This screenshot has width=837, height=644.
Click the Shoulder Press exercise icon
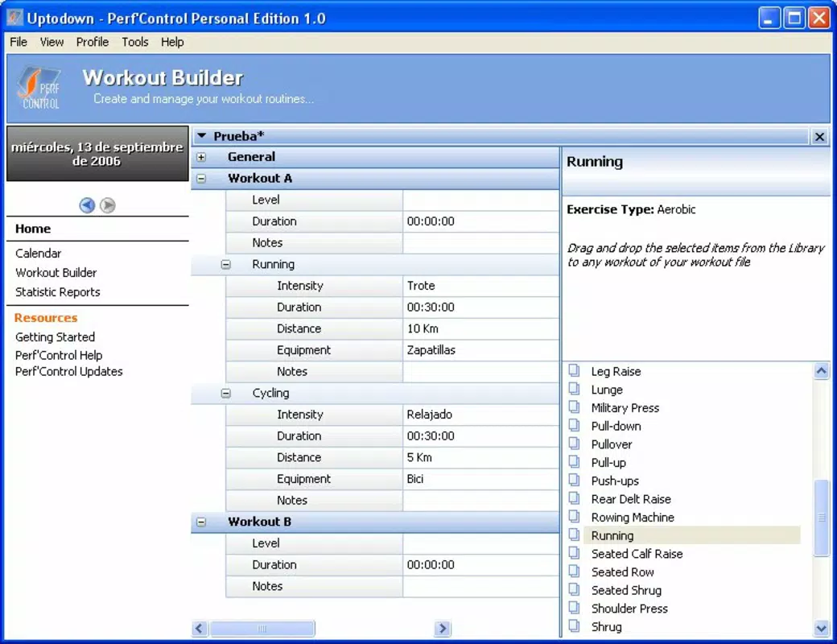(x=575, y=607)
